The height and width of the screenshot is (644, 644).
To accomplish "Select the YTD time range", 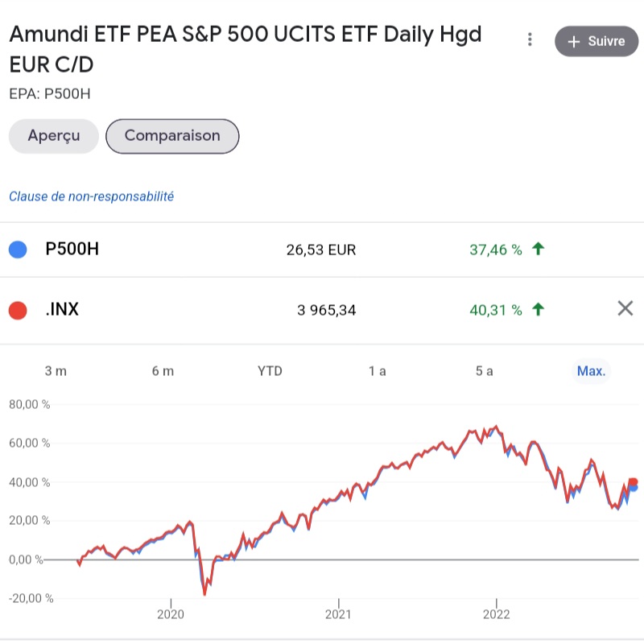I will point(270,371).
